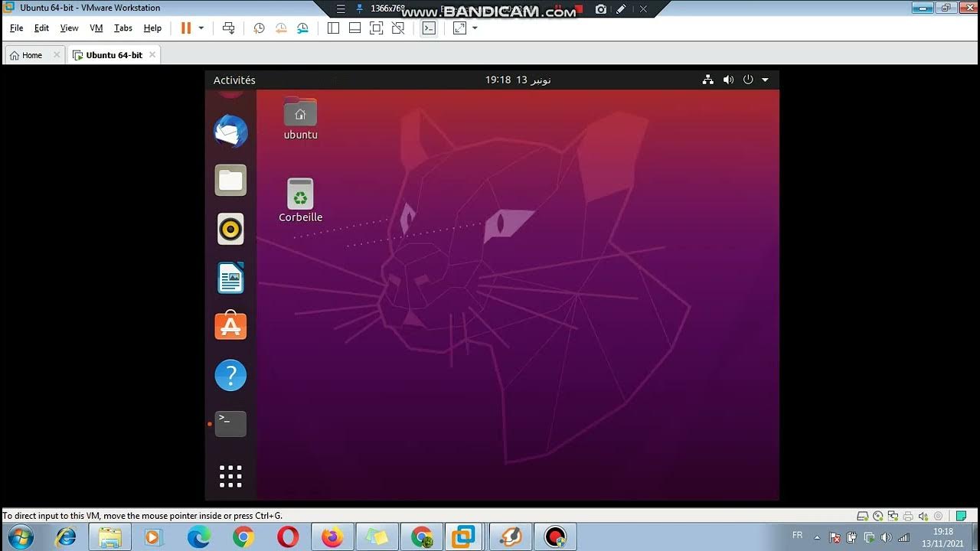This screenshot has width=980, height=551.
Task: Click network adapter icon in VMware status bar
Action: (x=893, y=516)
